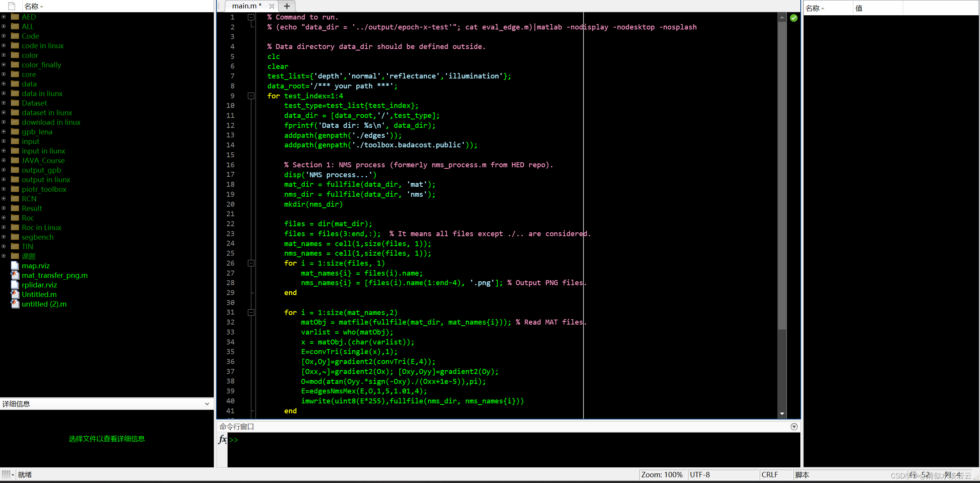Expand the ALL folder tree node
This screenshot has height=483, width=980.
pyautogui.click(x=3, y=26)
